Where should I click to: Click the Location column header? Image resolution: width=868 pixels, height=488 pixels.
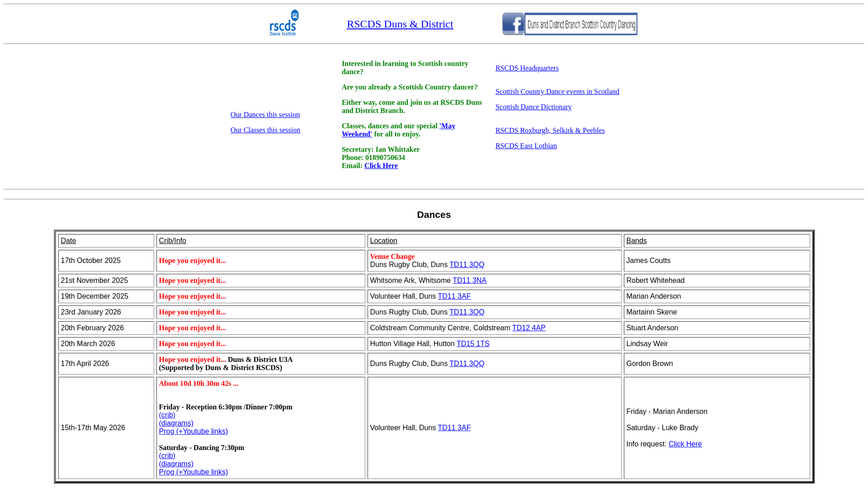click(495, 241)
